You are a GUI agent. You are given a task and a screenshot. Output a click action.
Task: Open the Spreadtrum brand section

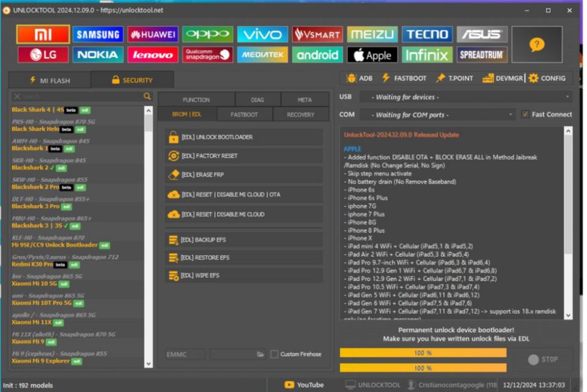(482, 54)
